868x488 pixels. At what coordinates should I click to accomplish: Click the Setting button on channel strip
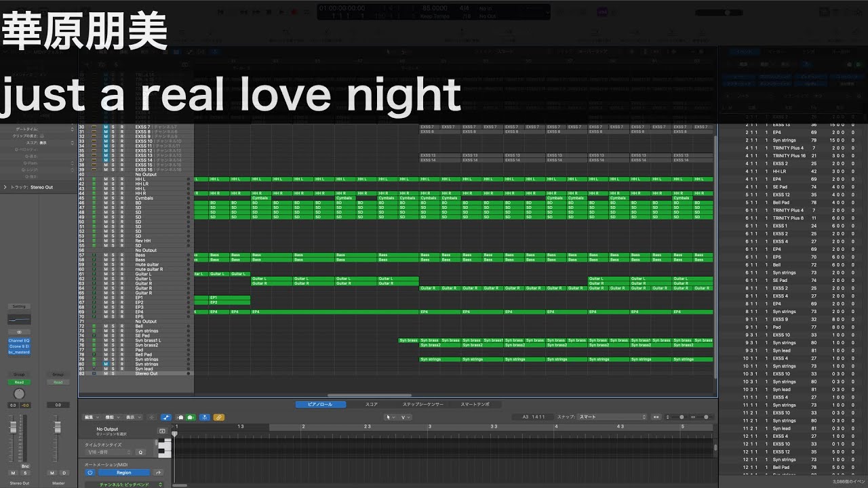tap(19, 306)
